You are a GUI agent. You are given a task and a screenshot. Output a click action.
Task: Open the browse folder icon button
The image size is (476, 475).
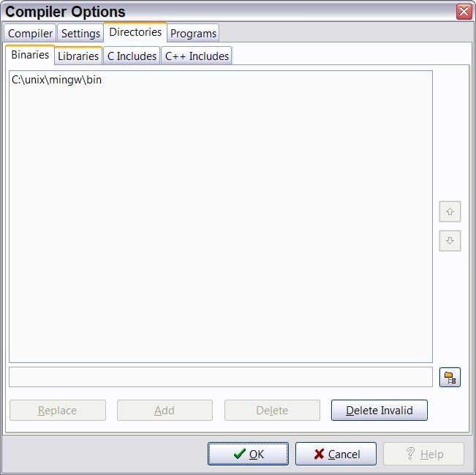pyautogui.click(x=450, y=377)
